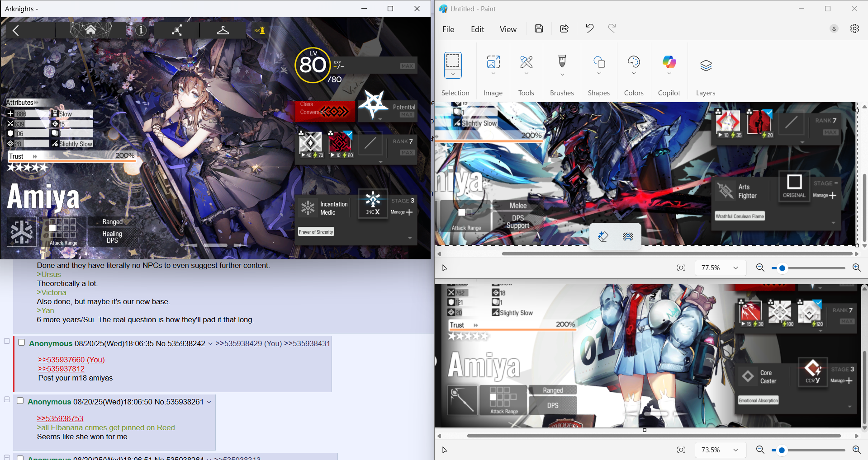Zoom in on the upper Paint canvas
868x460 pixels.
click(856, 268)
